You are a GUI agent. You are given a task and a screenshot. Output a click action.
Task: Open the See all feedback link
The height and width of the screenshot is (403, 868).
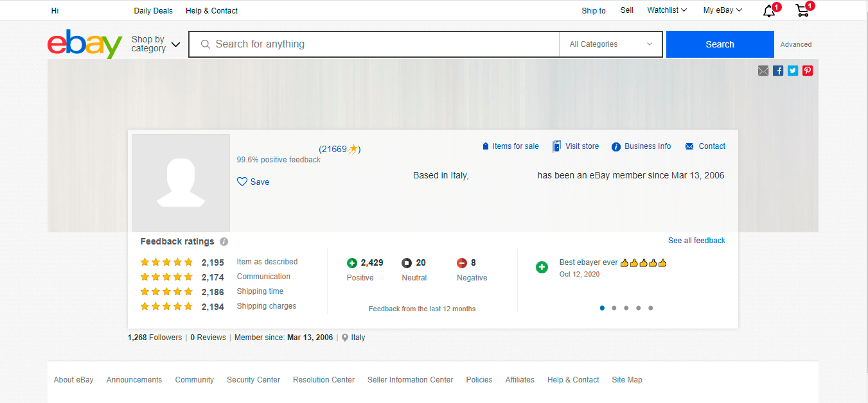[x=696, y=240]
